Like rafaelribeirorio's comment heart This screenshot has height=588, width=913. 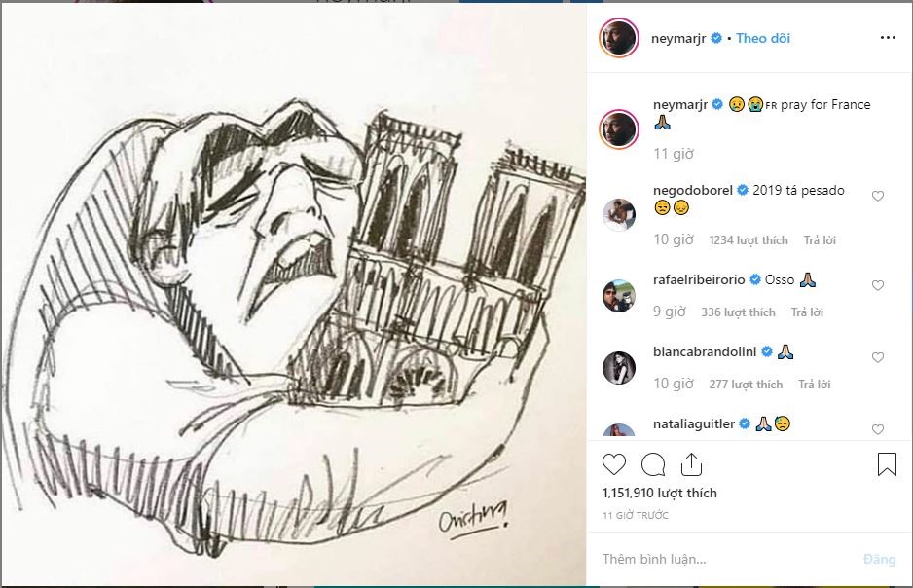[878, 285]
